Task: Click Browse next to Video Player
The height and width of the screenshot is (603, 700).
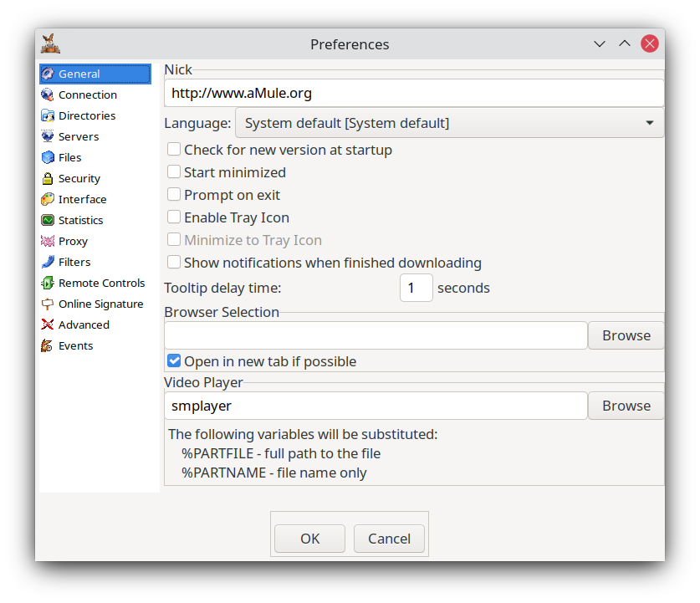Action: tap(626, 406)
